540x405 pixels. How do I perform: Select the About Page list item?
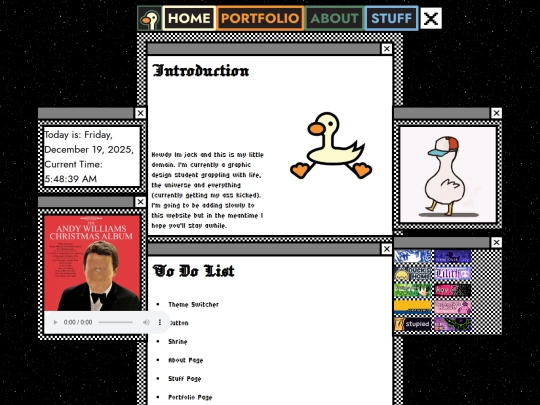pos(186,360)
